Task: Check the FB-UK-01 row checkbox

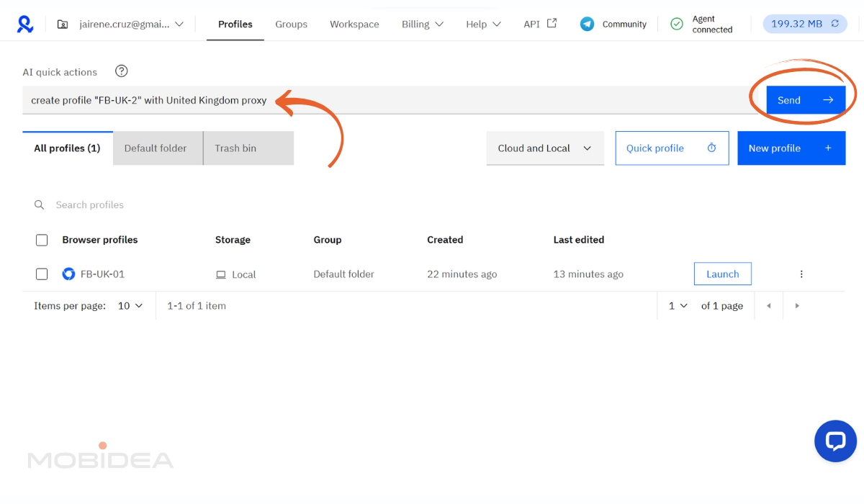Action: point(41,274)
